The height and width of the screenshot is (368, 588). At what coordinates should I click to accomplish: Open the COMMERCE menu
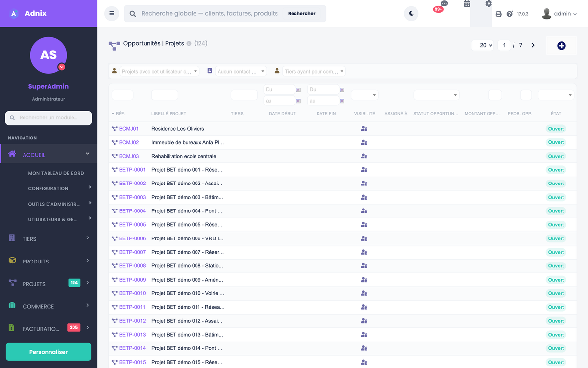[x=49, y=306]
